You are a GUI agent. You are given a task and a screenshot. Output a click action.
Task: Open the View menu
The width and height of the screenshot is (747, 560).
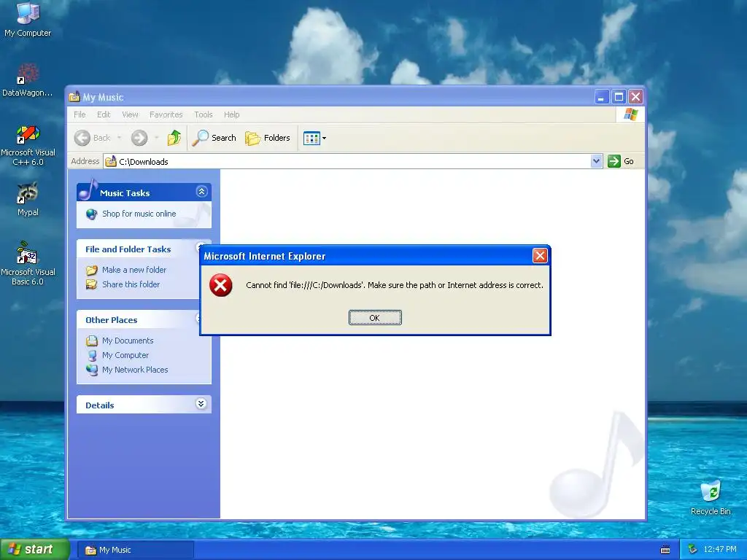[x=130, y=114]
